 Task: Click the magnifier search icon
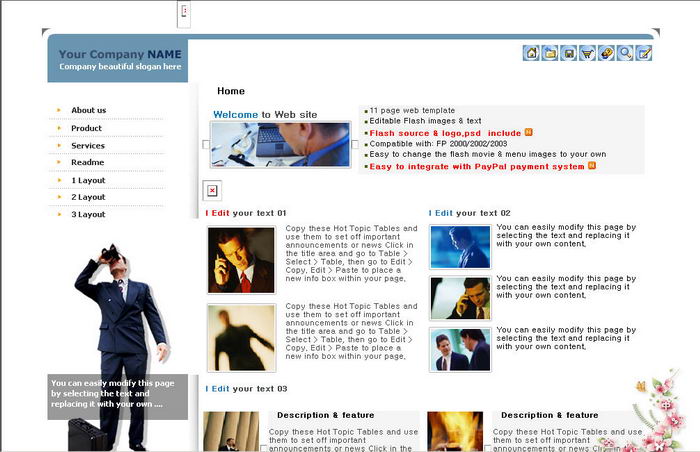point(625,53)
